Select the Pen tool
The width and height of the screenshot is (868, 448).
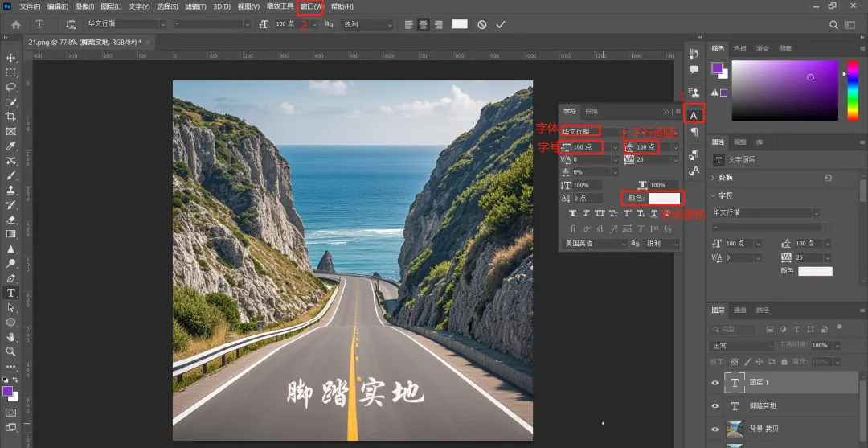point(10,278)
